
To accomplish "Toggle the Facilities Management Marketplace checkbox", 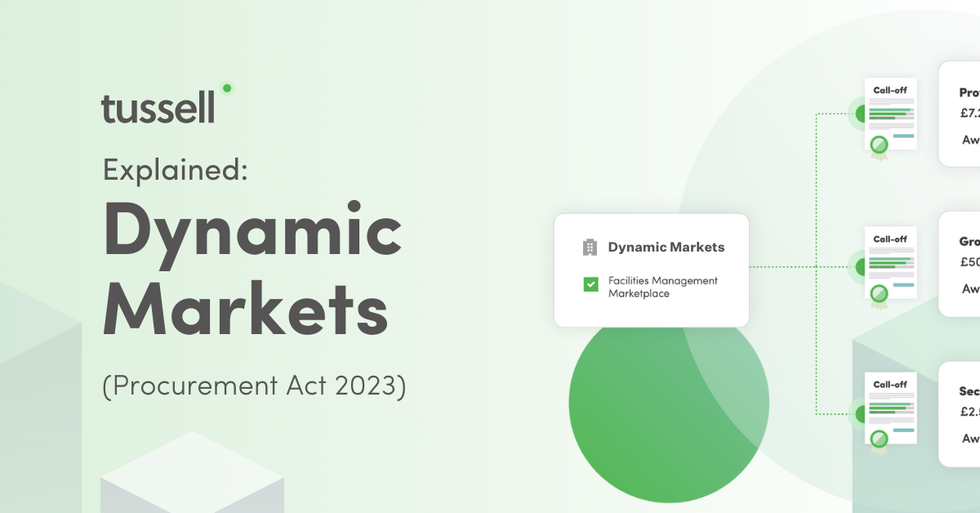I will 590,285.
